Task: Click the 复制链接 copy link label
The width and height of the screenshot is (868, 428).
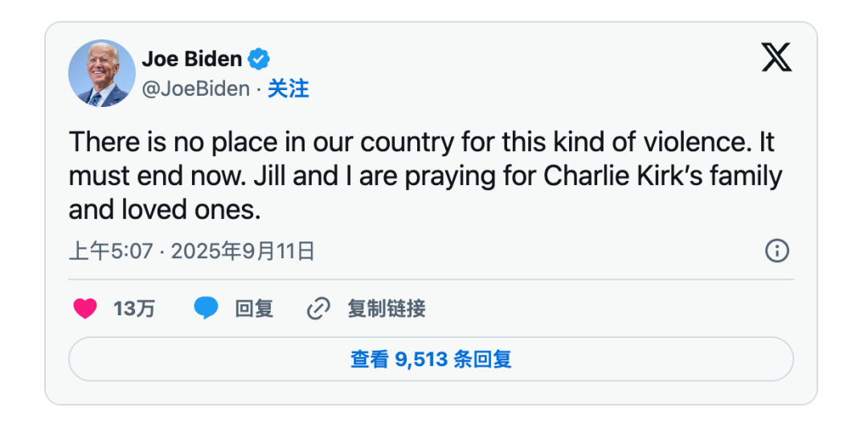Action: [x=386, y=308]
